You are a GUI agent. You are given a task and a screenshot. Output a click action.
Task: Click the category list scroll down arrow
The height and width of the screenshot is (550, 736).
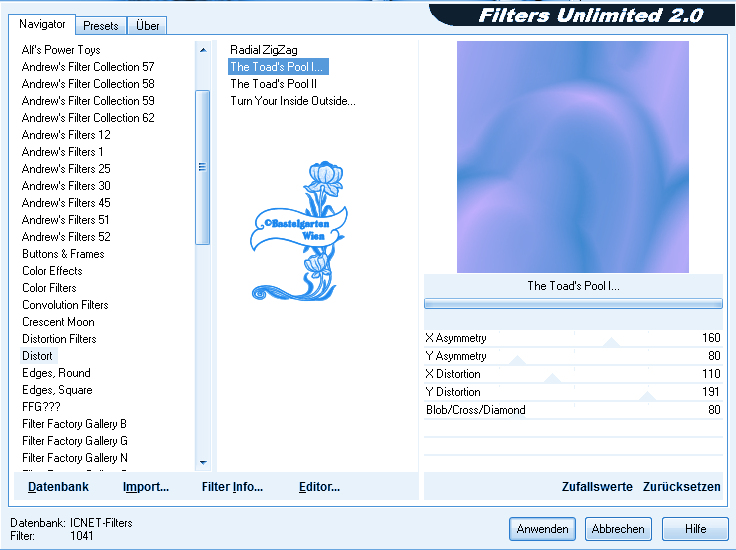(203, 463)
